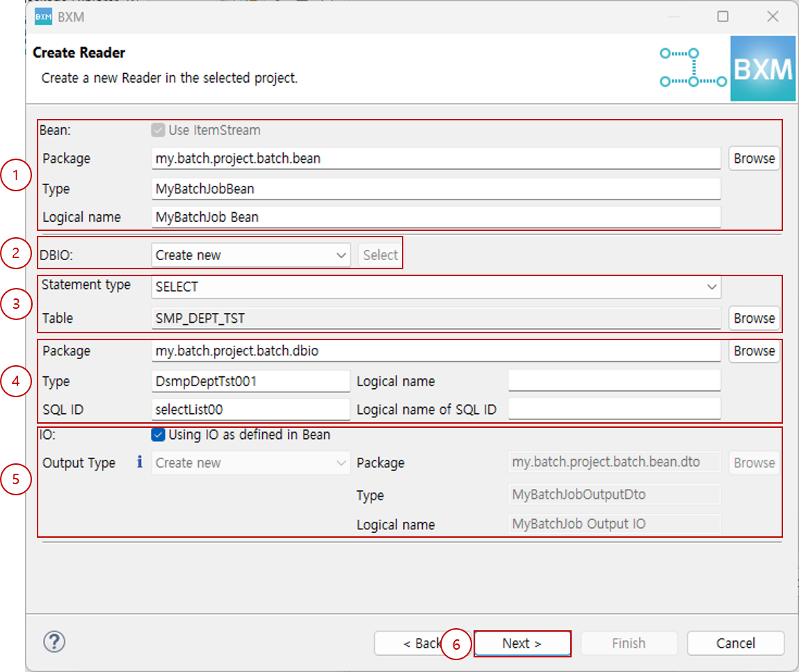Toggle the Use ItemStream checkbox
This screenshot has width=799, height=672.
[x=158, y=130]
